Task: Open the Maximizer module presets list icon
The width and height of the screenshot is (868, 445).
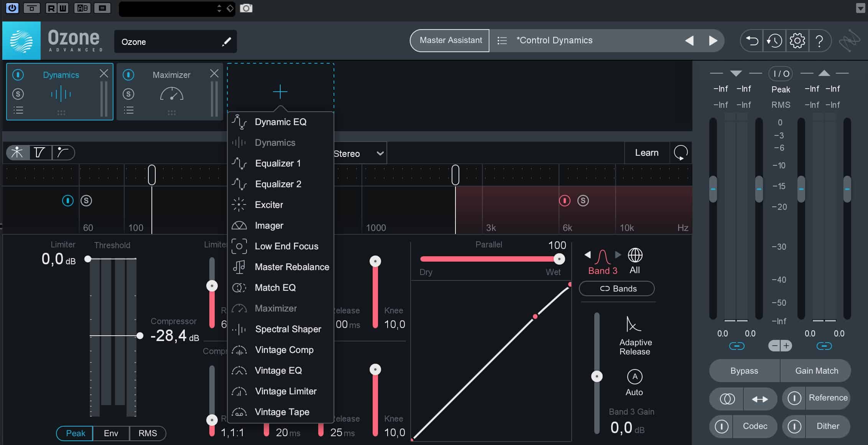Action: pyautogui.click(x=128, y=110)
